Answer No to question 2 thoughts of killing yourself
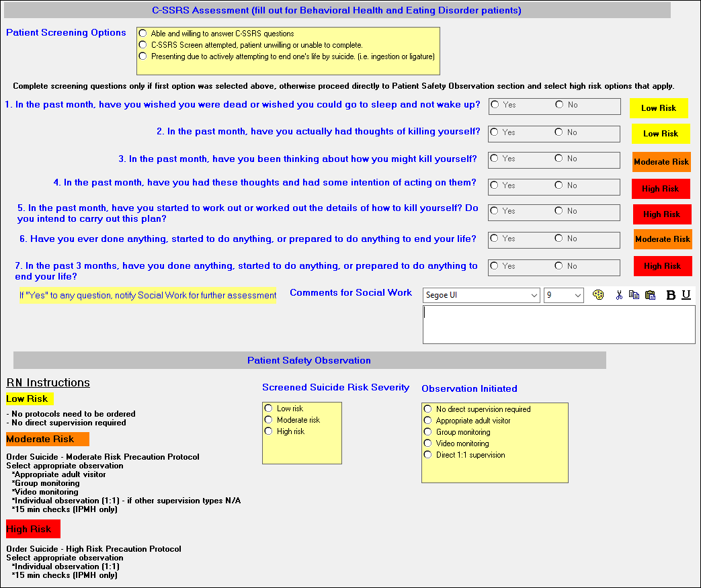The height and width of the screenshot is (588, 701). coord(559,132)
